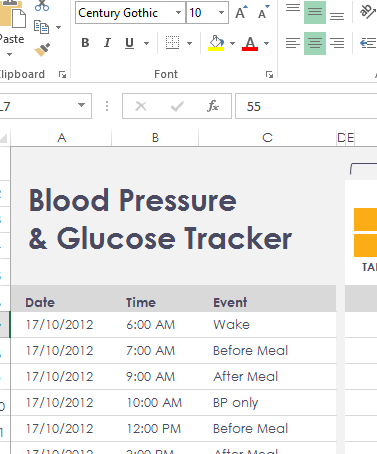Toggle Underline formatting
Image resolution: width=377 pixels, height=454 pixels.
pos(129,43)
